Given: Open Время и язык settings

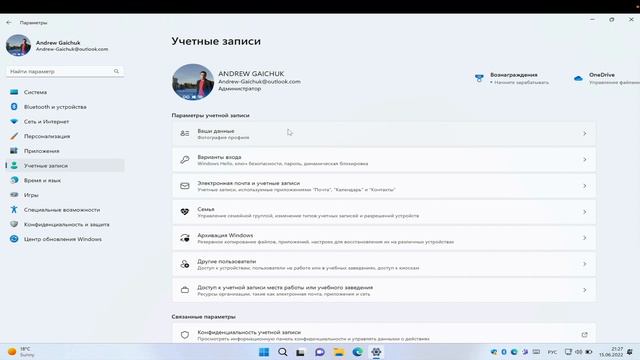Looking at the screenshot, I should [x=65, y=180].
